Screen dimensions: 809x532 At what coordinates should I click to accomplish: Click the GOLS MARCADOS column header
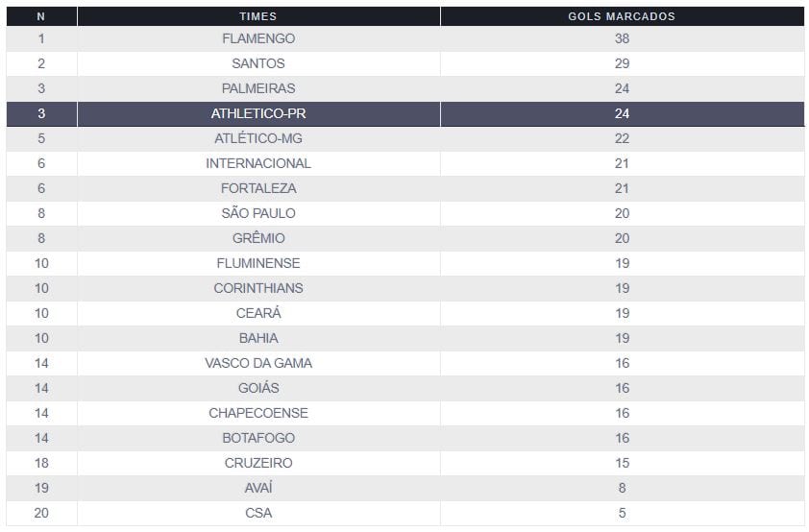pos(622,16)
